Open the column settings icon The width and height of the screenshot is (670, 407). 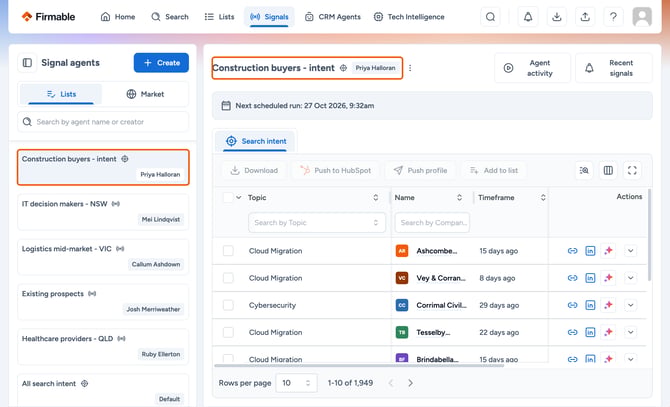click(608, 170)
